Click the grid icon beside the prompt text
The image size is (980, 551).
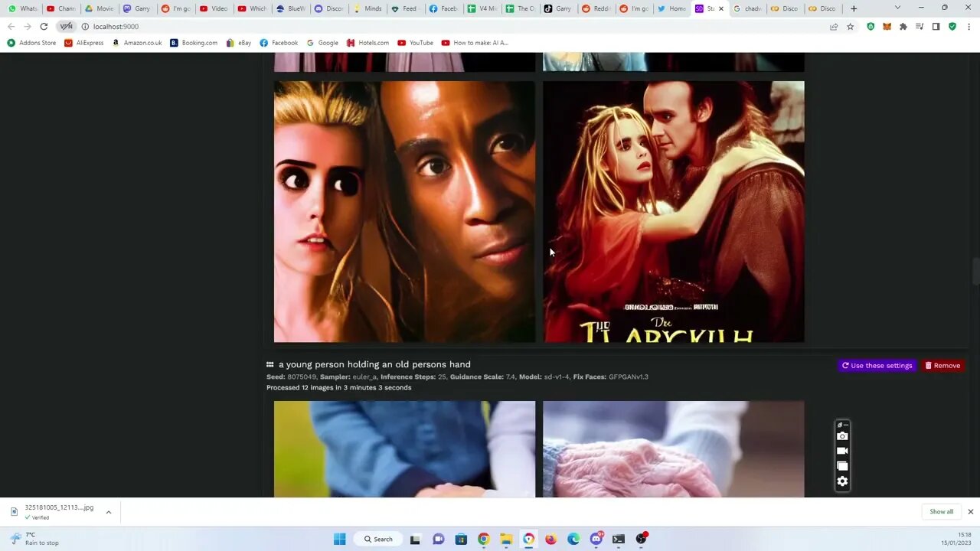point(270,365)
